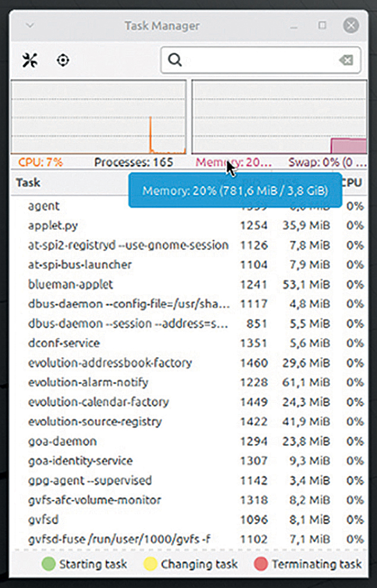Viewport: 377px width, 588px height.
Task: Click the green Starting task color dot
Action: [x=49, y=563]
